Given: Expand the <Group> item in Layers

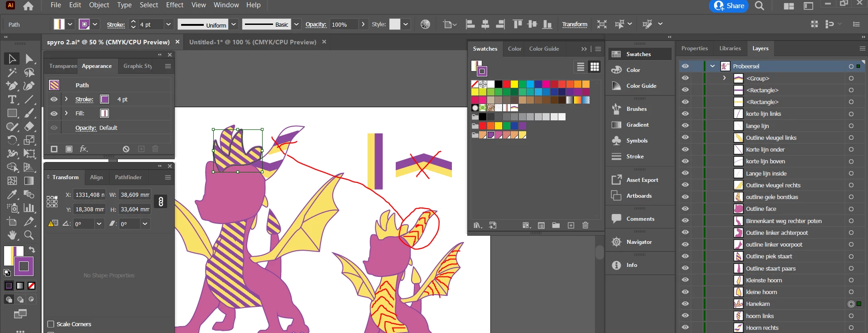Looking at the screenshot, I should click(724, 78).
